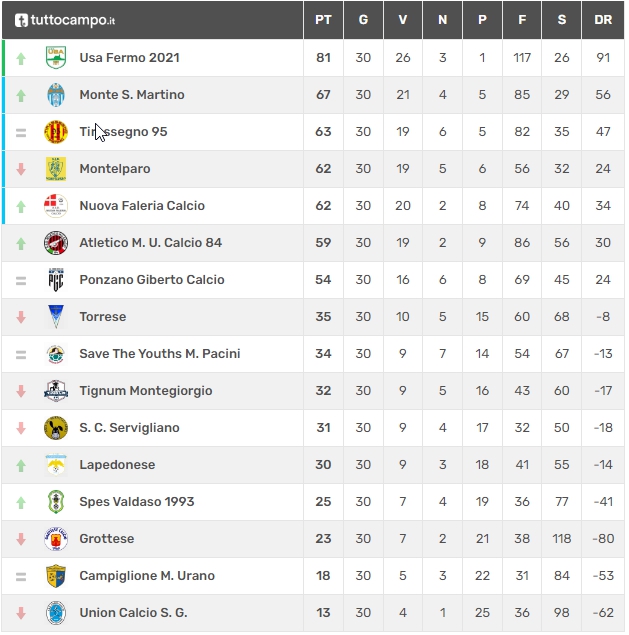The height and width of the screenshot is (635, 629).
Task: Open the Nuova Faleria Calcio badge
Action: pos(56,206)
